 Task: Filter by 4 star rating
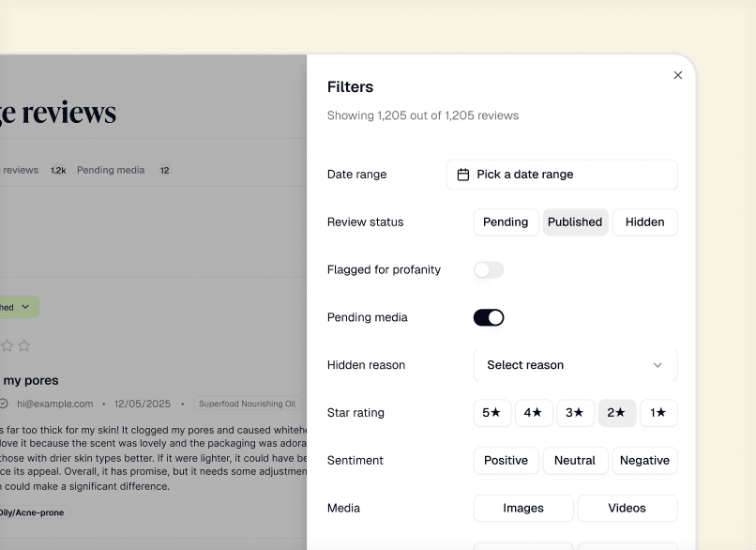[x=534, y=413]
